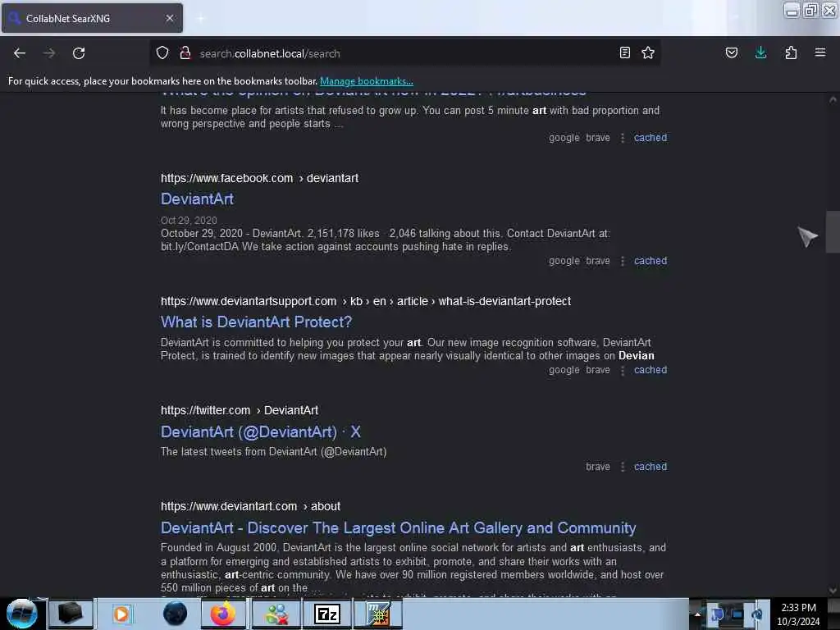Image resolution: width=840 pixels, height=630 pixels.
Task: Open a new browser tab
Action: pos(200,18)
